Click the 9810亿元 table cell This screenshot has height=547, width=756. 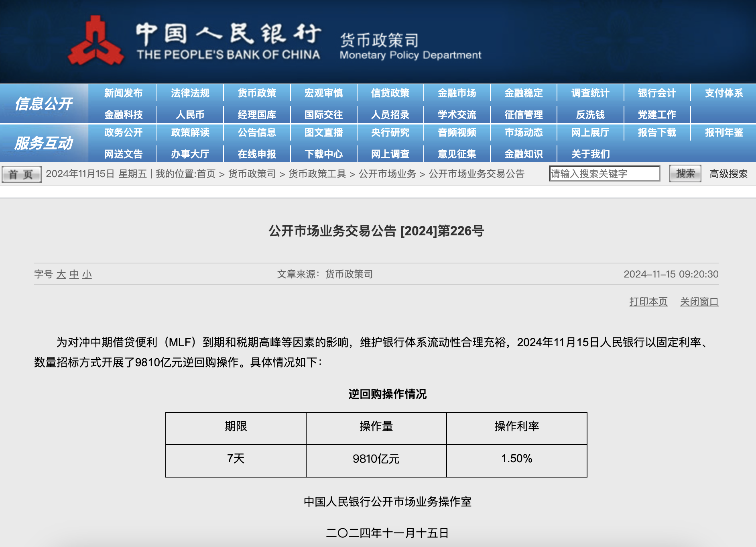[376, 461]
